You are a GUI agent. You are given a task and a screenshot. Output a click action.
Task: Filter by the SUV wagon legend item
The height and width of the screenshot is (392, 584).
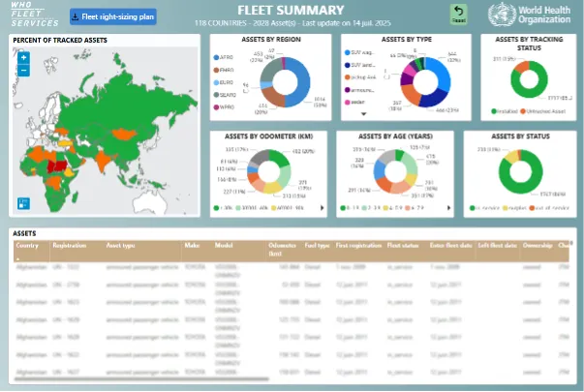click(x=359, y=52)
